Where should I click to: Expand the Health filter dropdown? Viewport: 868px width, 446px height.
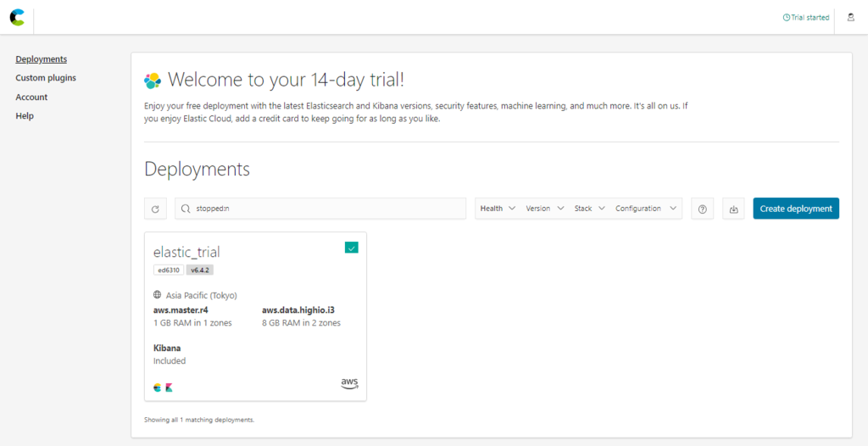point(498,209)
